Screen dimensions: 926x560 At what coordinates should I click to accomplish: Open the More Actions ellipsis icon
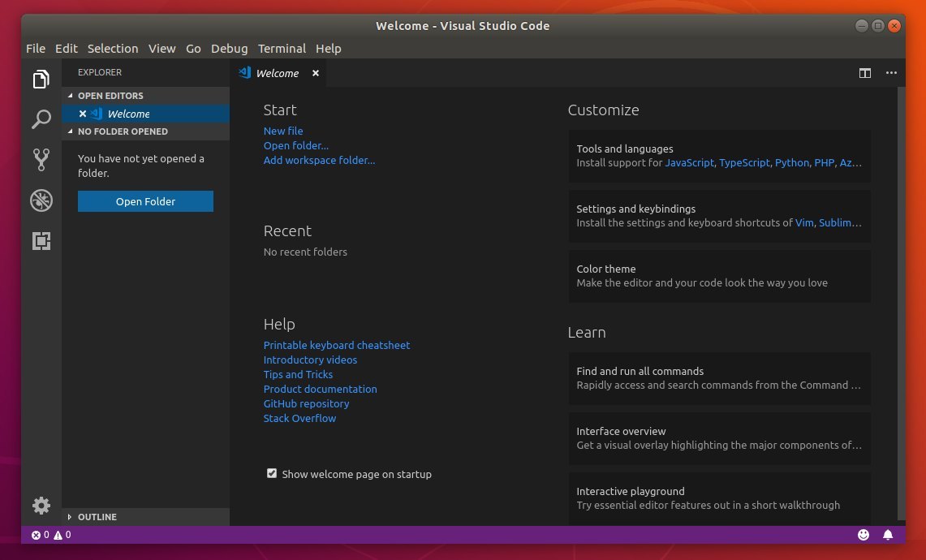[891, 73]
